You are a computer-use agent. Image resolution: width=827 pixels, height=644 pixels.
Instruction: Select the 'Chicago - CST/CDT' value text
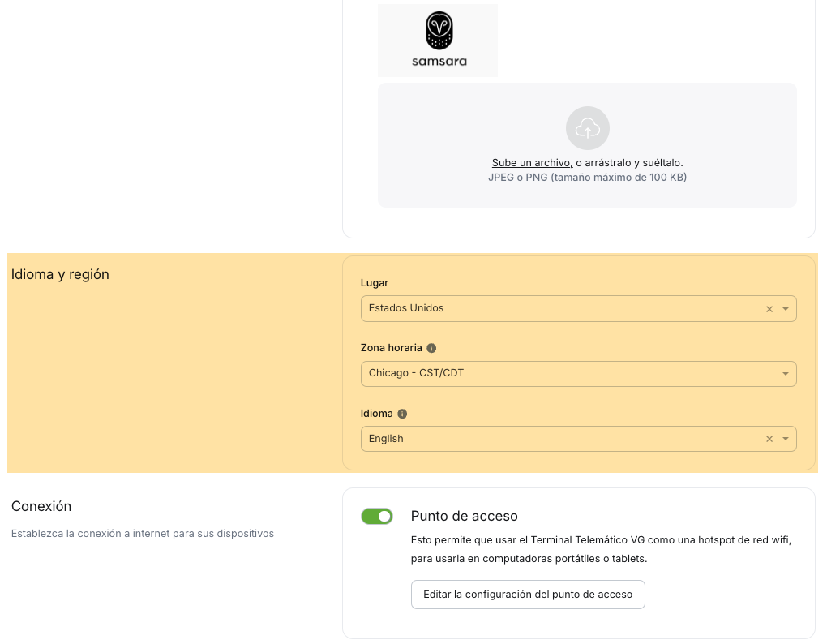(x=416, y=373)
